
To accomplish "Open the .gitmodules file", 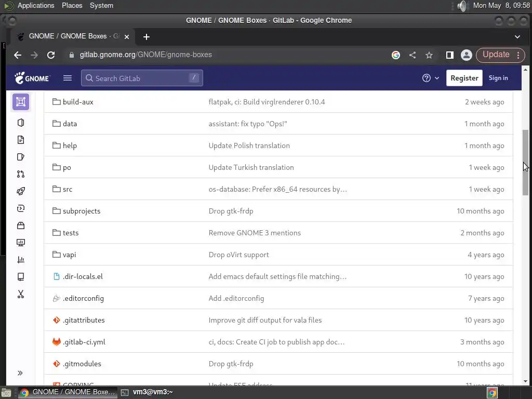I will [x=82, y=364].
